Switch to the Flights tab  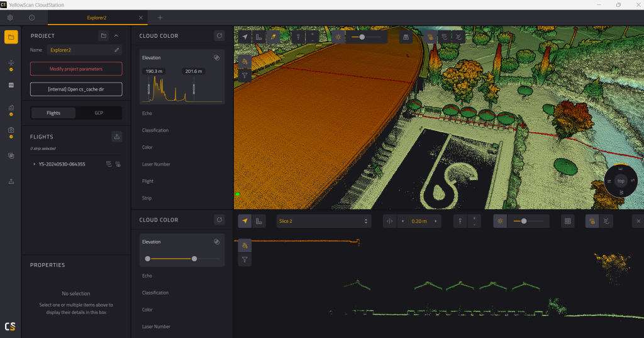(53, 113)
